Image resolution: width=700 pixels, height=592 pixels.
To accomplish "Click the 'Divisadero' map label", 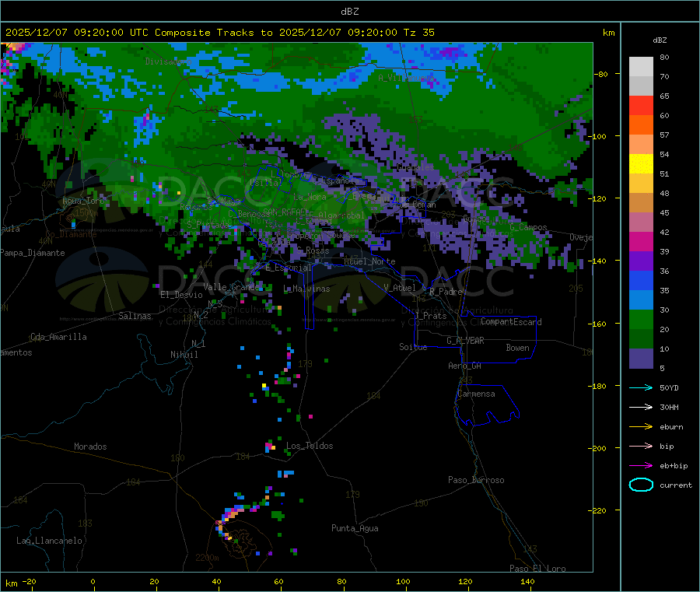I will [168, 61].
